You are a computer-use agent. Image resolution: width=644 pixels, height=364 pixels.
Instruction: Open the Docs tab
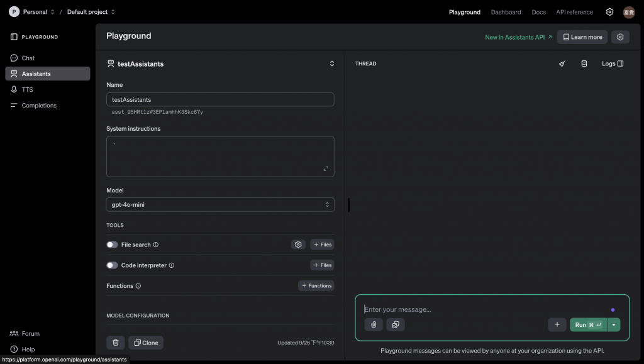click(538, 12)
